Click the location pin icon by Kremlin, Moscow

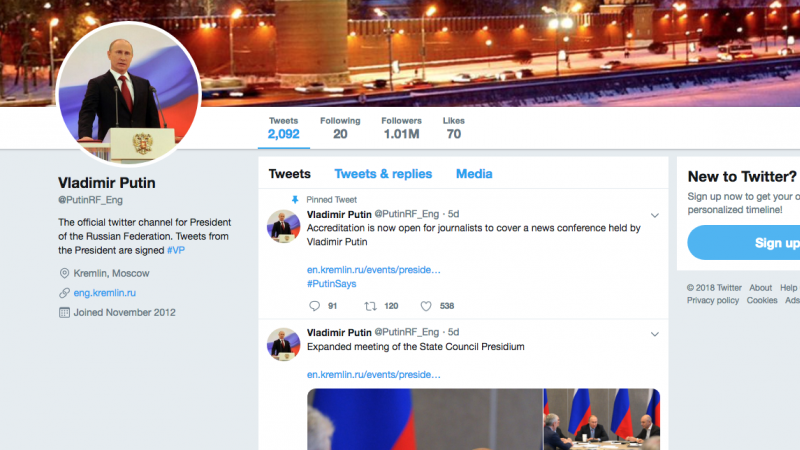tap(64, 273)
